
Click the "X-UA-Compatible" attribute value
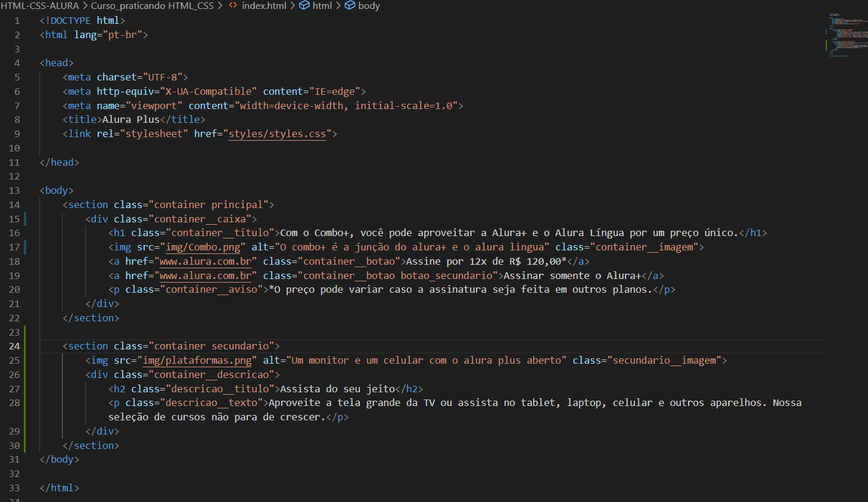(209, 92)
